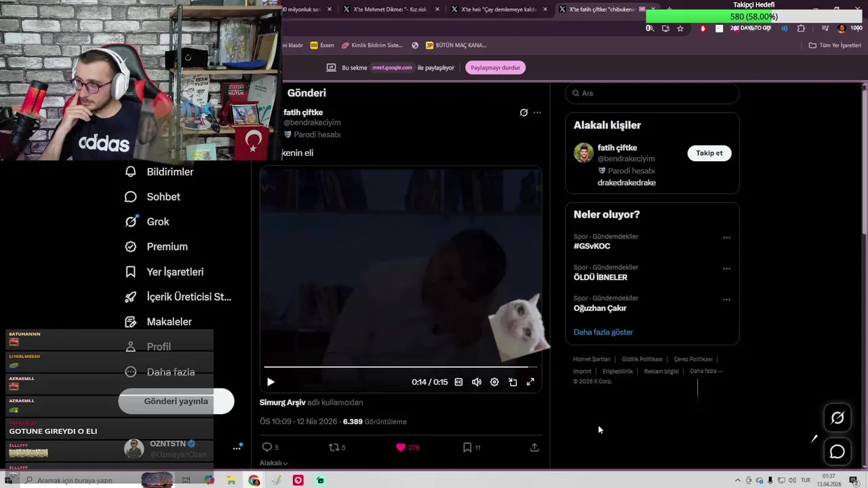Open Çerez Politikası footer link
Screen dimensions: 868x488
(x=693, y=359)
